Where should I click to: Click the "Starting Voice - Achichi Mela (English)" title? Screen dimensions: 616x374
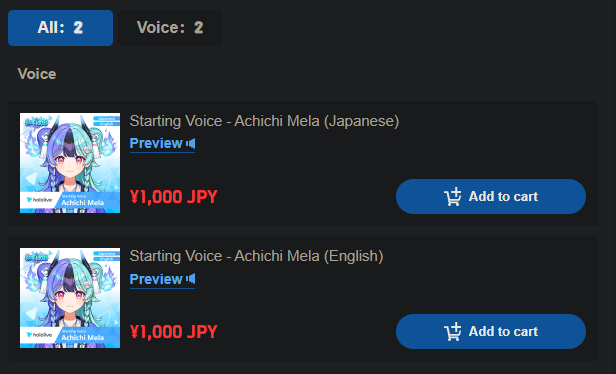(x=257, y=256)
